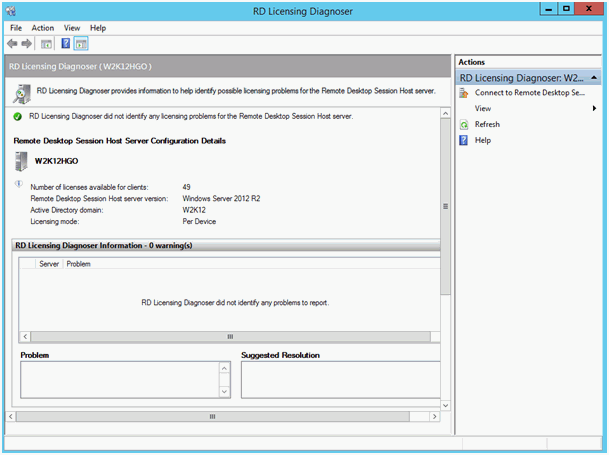This screenshot has height=455, width=609.
Task: Click the Actions pane title
Action: 472,62
